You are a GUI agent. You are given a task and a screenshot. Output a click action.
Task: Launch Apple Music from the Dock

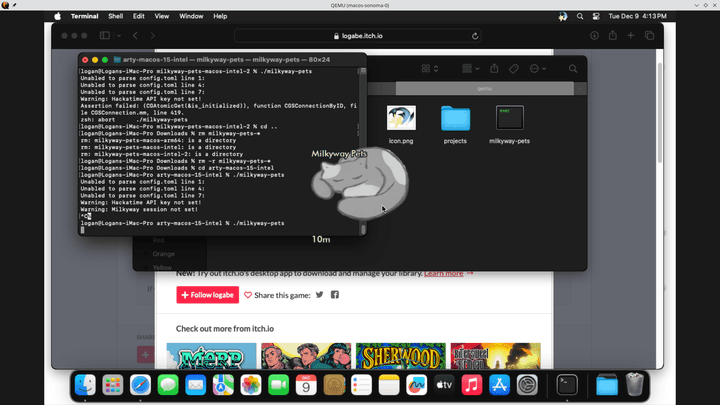pos(472,383)
